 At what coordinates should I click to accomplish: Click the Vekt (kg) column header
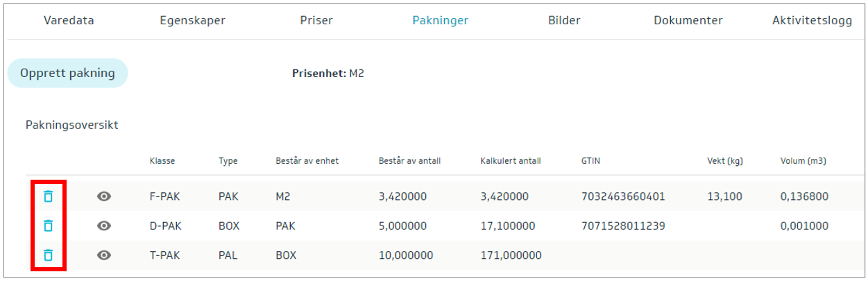[x=724, y=161]
